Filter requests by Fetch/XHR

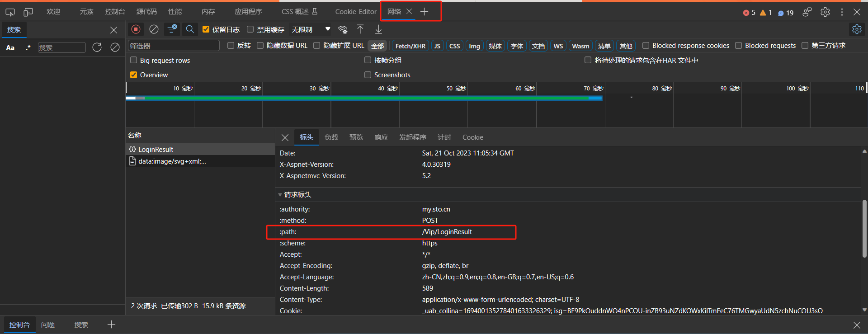pos(410,46)
